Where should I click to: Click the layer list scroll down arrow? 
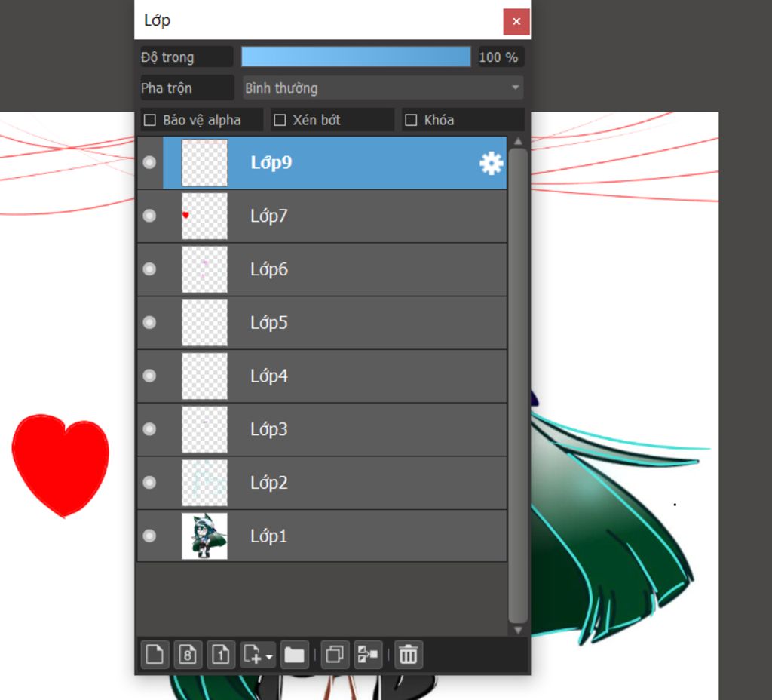coord(518,630)
